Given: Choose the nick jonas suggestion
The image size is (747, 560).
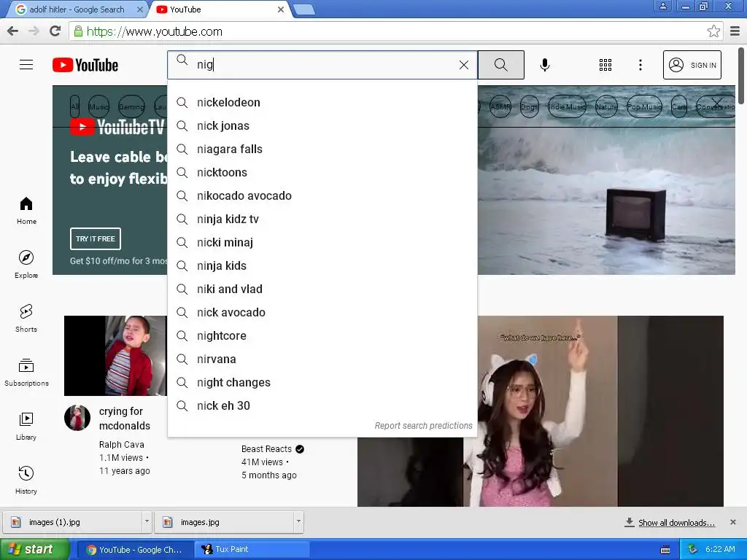Looking at the screenshot, I should (x=322, y=125).
